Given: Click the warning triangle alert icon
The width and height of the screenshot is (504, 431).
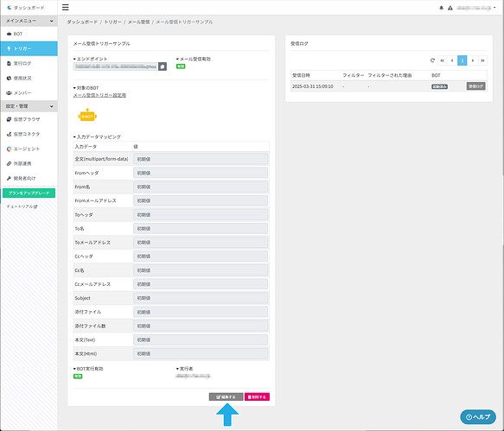Looking at the screenshot, I should pyautogui.click(x=450, y=8).
